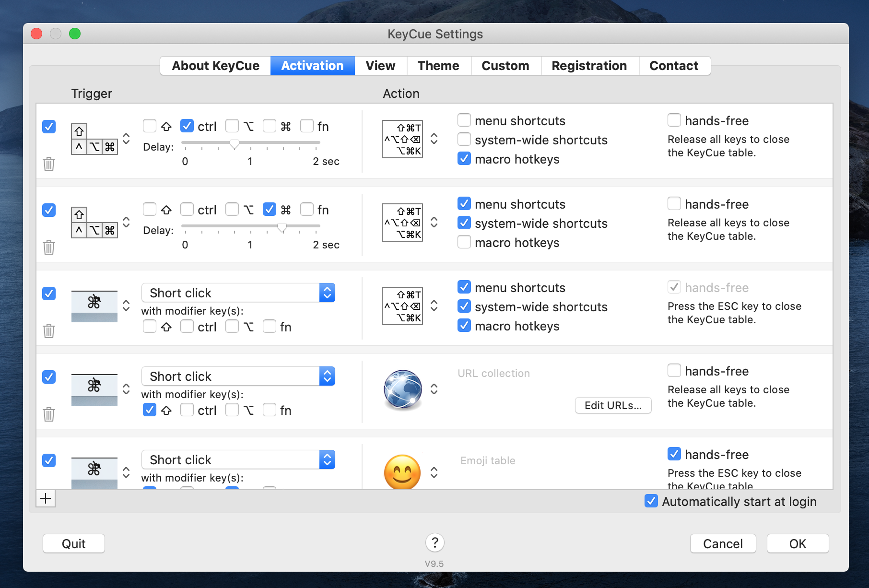Click the Quit button
The height and width of the screenshot is (588, 869).
tap(74, 543)
